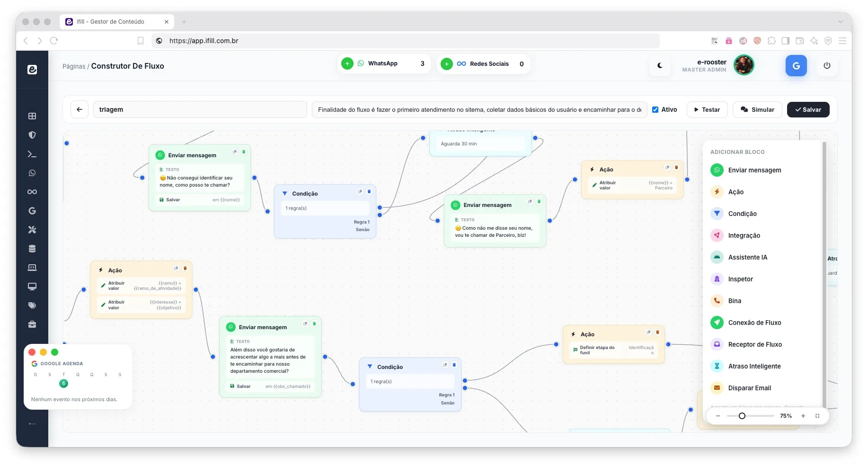Delete the 'Como não me disse' message block
The image size is (868, 467).
point(539,201)
